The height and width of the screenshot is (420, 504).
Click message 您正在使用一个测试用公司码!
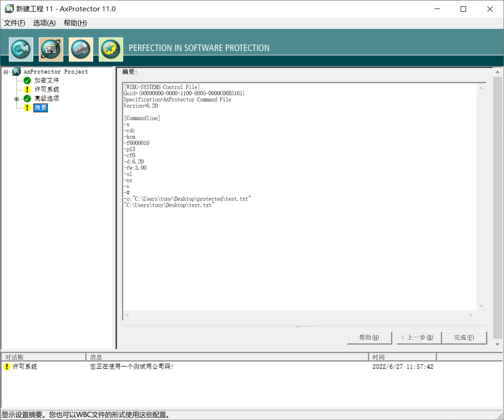(x=132, y=367)
